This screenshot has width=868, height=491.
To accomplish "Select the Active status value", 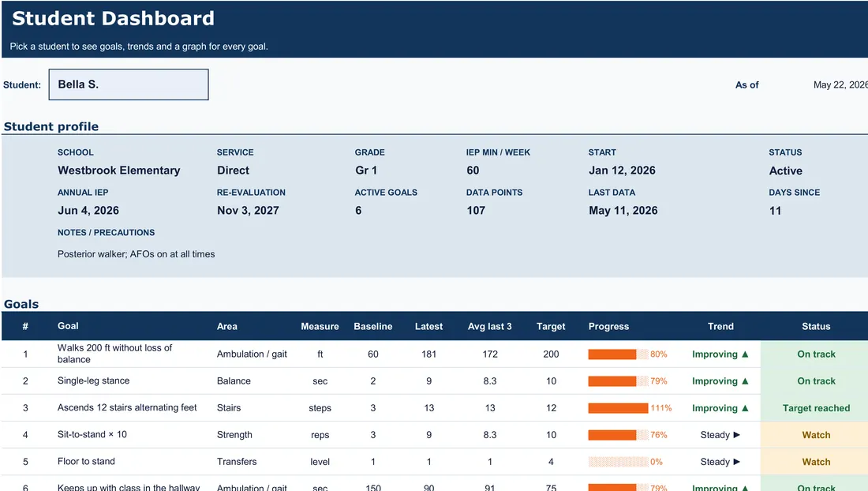I will [785, 171].
